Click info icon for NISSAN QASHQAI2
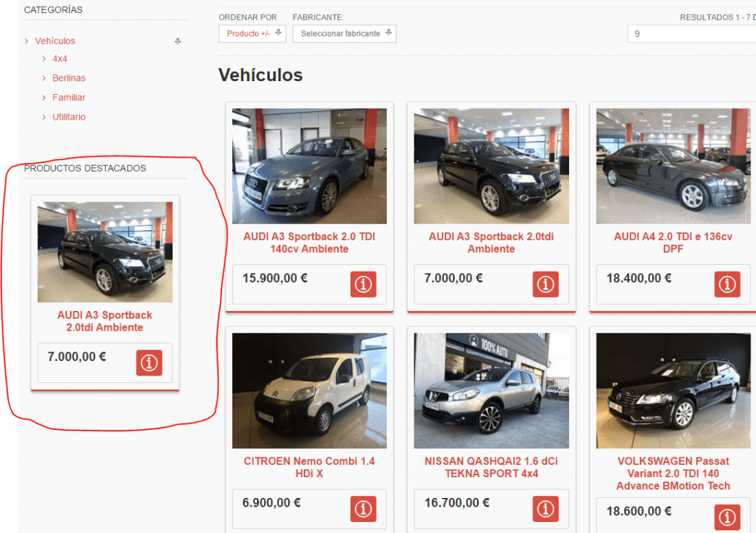This screenshot has height=533, width=756. pyautogui.click(x=545, y=509)
